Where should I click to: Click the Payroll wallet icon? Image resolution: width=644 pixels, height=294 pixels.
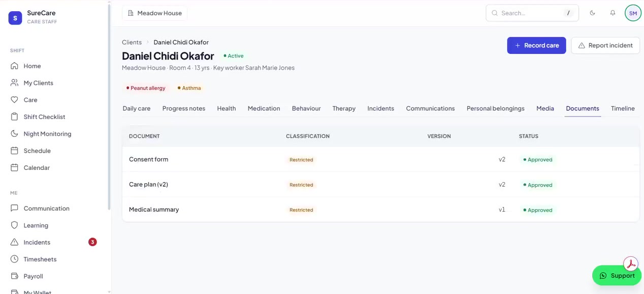tap(14, 276)
